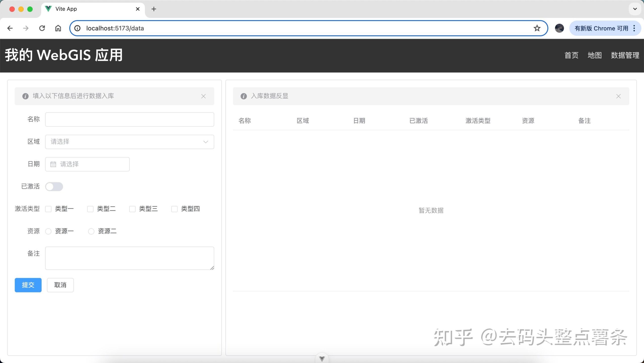Close the 入库数据反显 alert
The image size is (644, 363).
point(618,96)
